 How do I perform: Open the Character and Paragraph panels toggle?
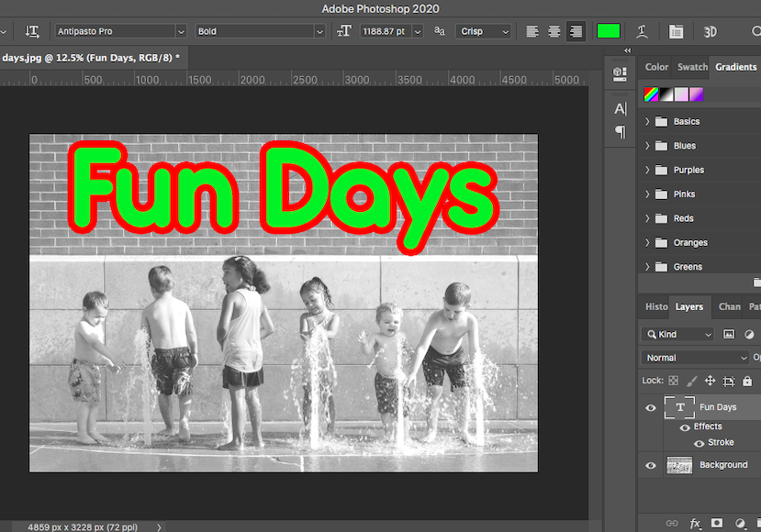(x=676, y=31)
